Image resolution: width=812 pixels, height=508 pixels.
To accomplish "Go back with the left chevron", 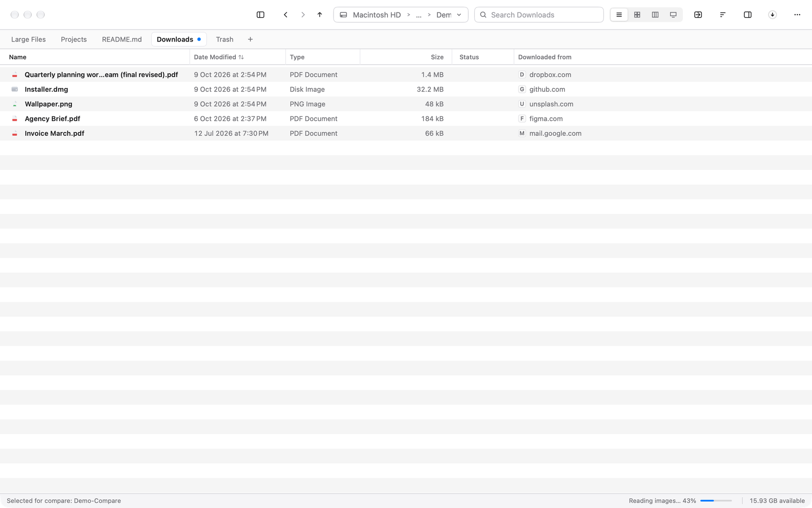I will [x=286, y=15].
